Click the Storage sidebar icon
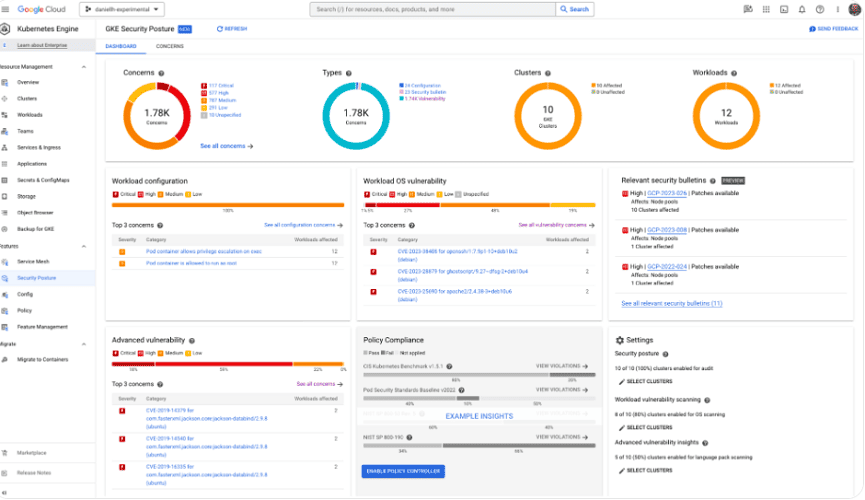 tap(4, 196)
